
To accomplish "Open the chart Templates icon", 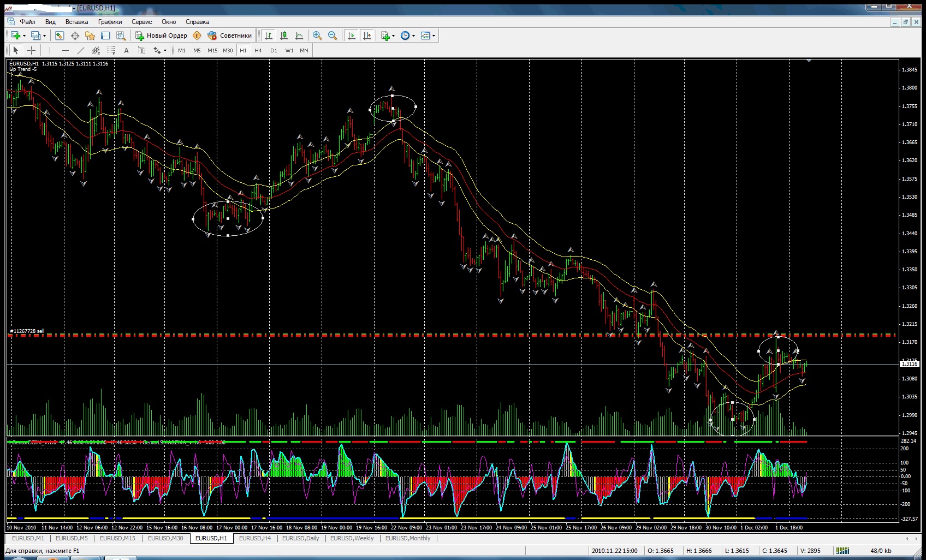I will click(426, 35).
